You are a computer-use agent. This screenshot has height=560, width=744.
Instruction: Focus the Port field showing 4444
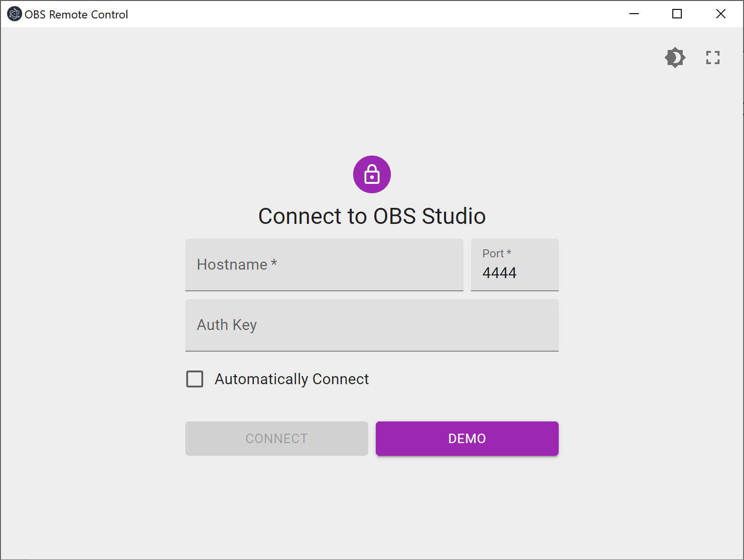(515, 265)
